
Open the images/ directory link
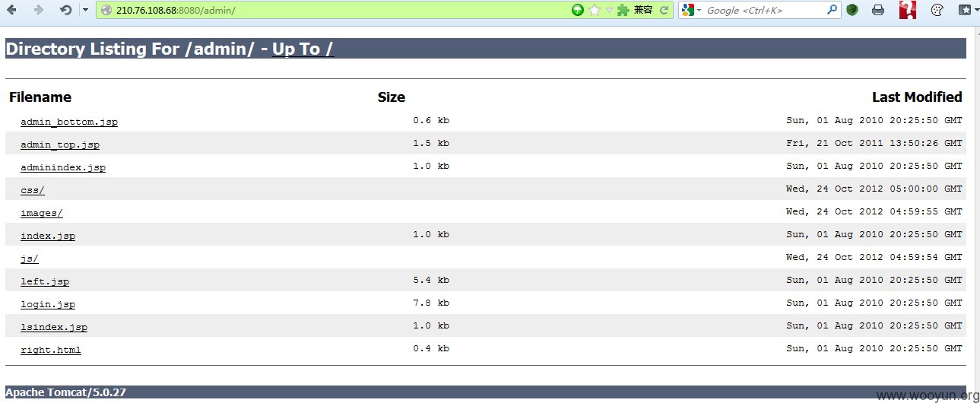[x=42, y=213]
